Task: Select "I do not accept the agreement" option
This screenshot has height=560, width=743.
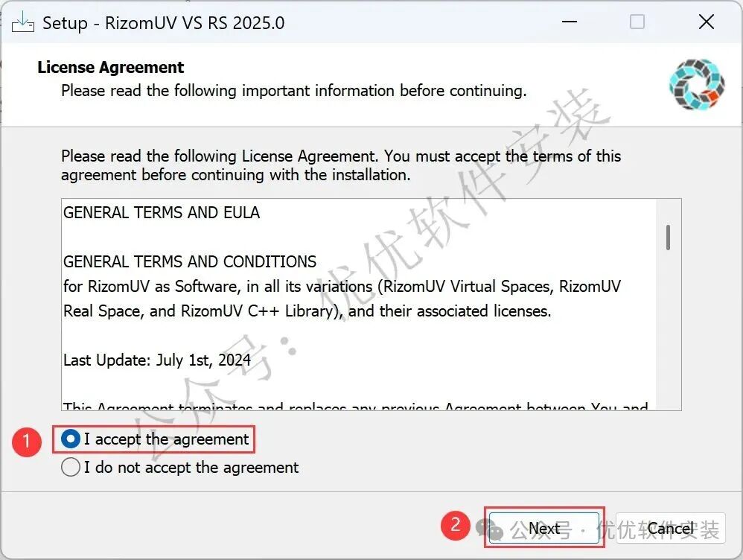Action: coord(71,467)
